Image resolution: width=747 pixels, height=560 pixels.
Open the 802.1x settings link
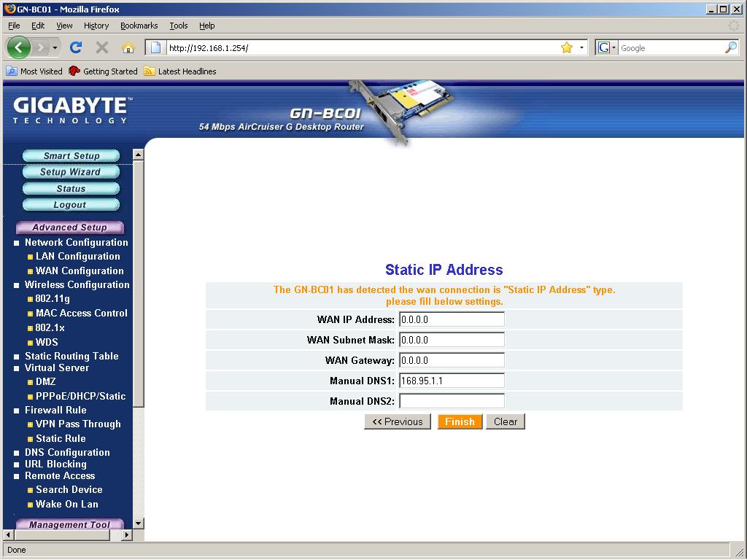pos(50,327)
